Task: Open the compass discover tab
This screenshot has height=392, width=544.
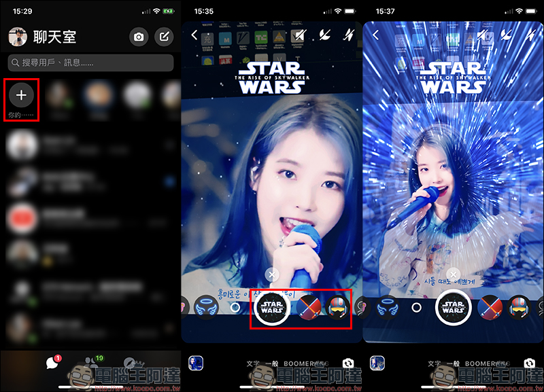Action: pyautogui.click(x=127, y=363)
